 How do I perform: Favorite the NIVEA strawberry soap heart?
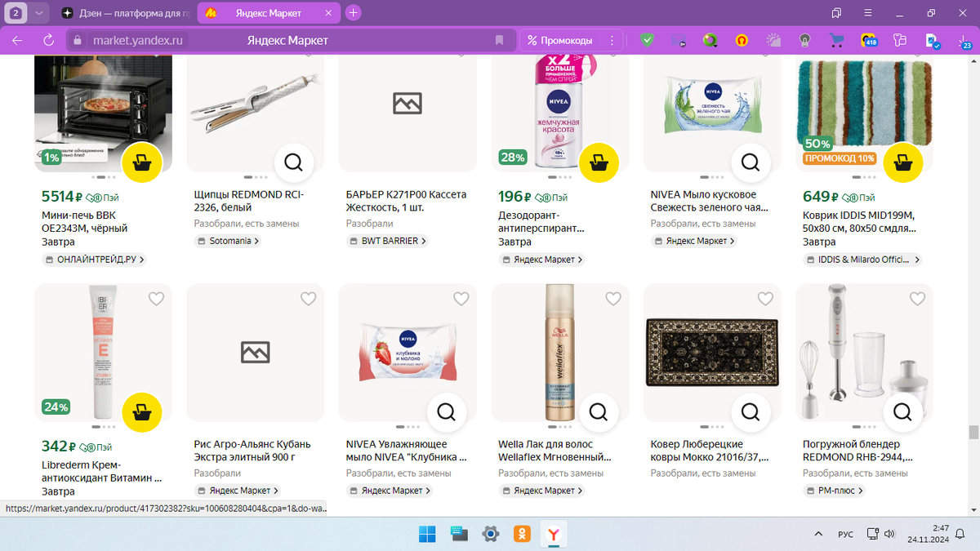(x=461, y=299)
